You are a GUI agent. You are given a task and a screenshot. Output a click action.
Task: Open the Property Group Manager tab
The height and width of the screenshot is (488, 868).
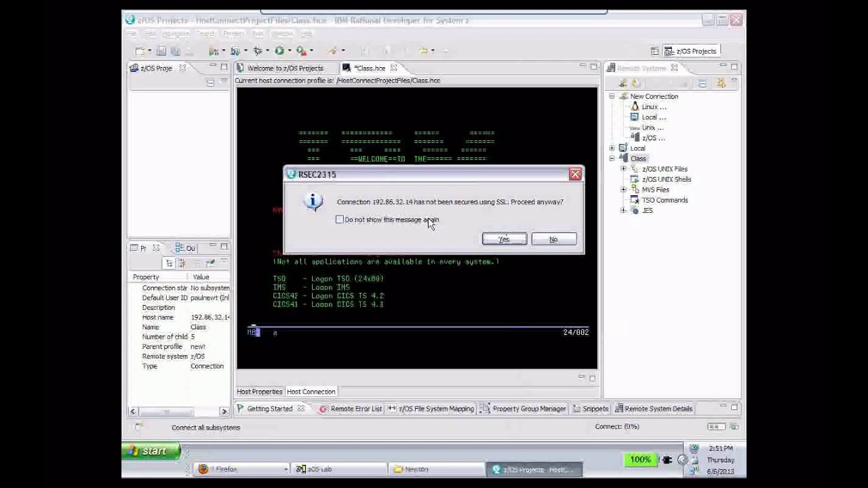point(524,409)
